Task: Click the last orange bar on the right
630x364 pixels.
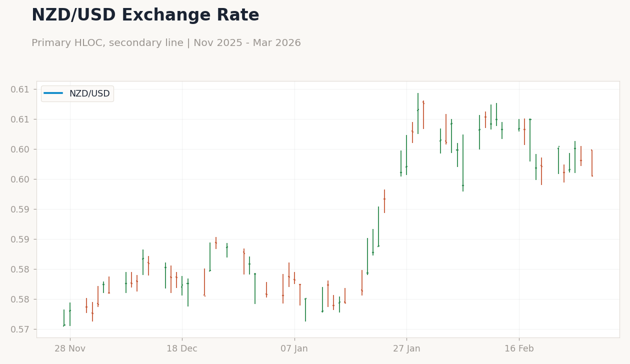Action: click(x=592, y=163)
